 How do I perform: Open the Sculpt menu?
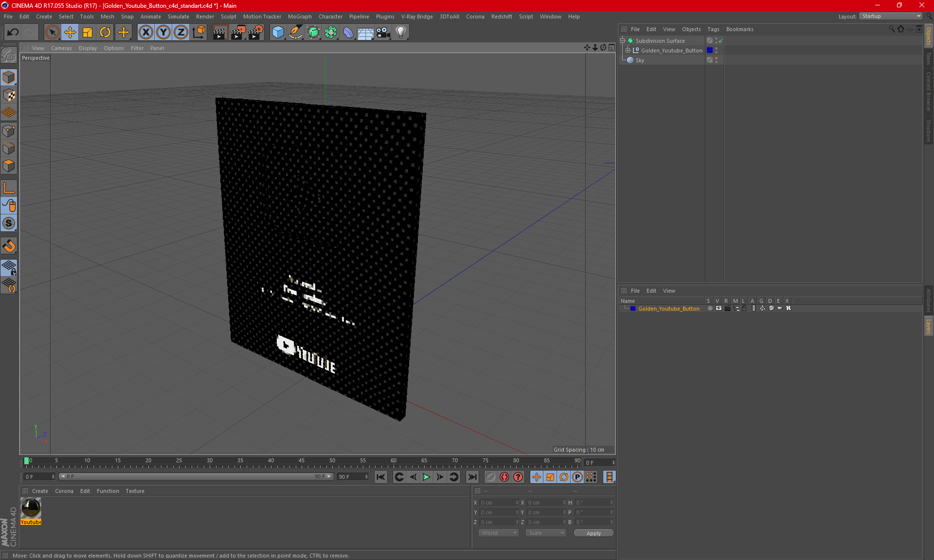point(228,17)
